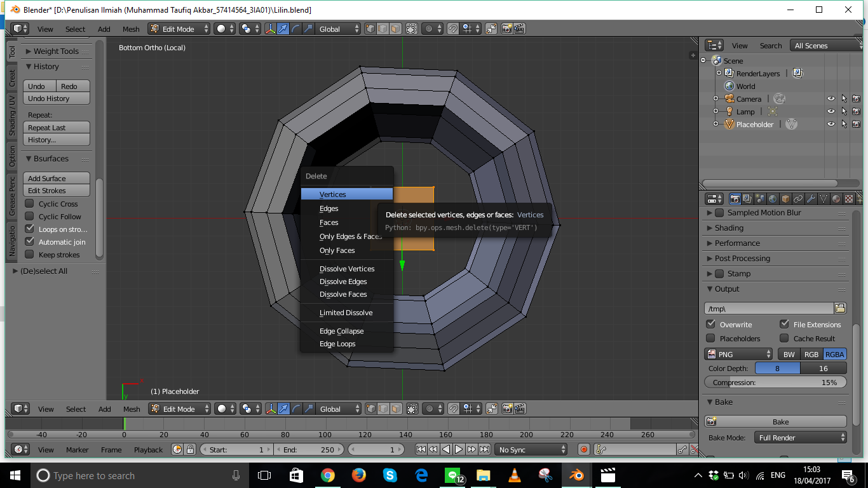
Task: Expand the Camera item in outliner tree
Action: (x=715, y=98)
